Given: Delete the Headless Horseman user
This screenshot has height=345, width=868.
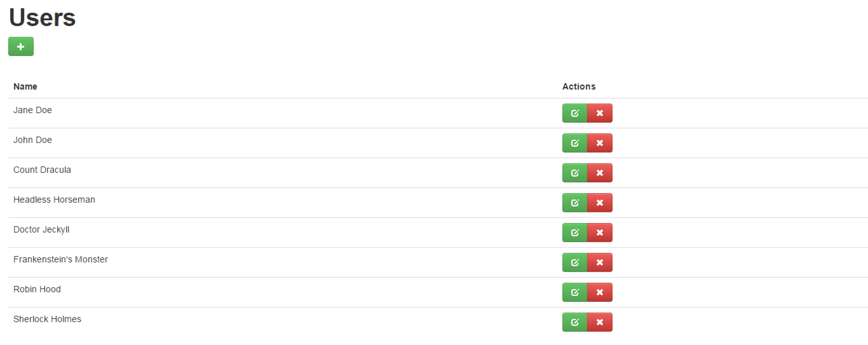Looking at the screenshot, I should 600,203.
